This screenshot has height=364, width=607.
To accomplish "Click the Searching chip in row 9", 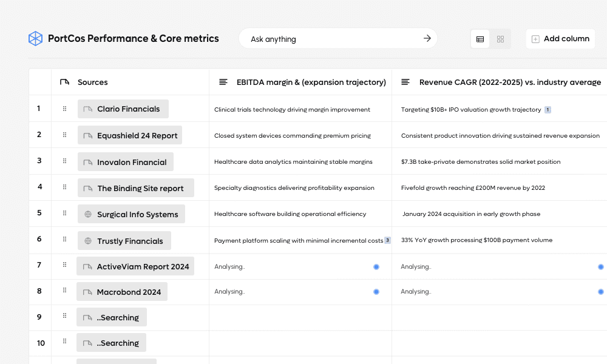I will coord(112,317).
